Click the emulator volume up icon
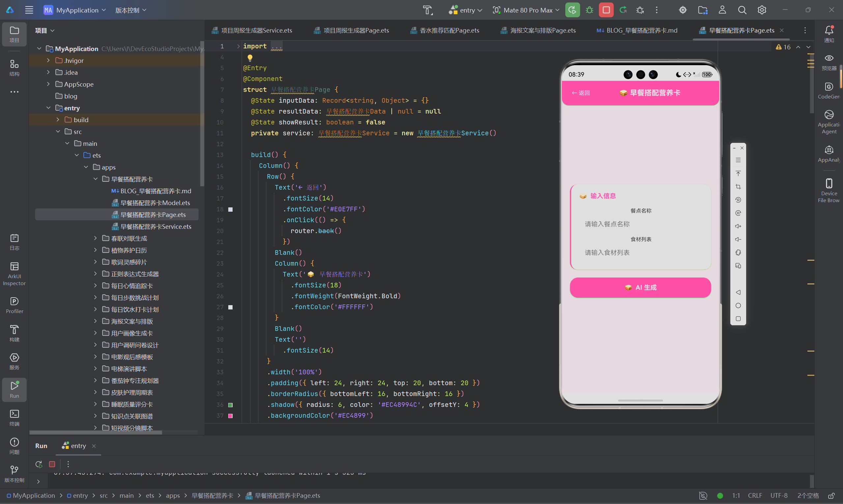Viewport: 843px width, 504px height. (738, 226)
